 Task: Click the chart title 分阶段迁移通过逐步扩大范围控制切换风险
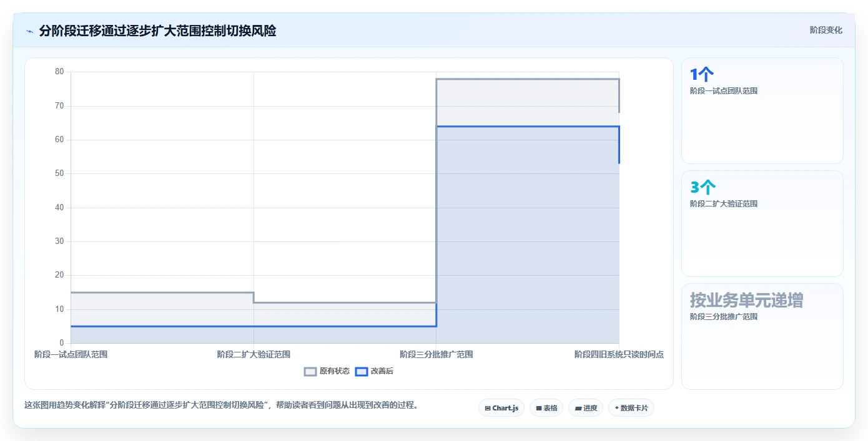(x=157, y=31)
